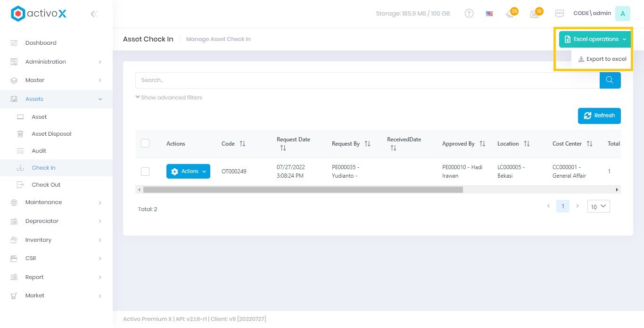Open Check Out in sidebar
The height and width of the screenshot is (328, 644).
pos(46,185)
